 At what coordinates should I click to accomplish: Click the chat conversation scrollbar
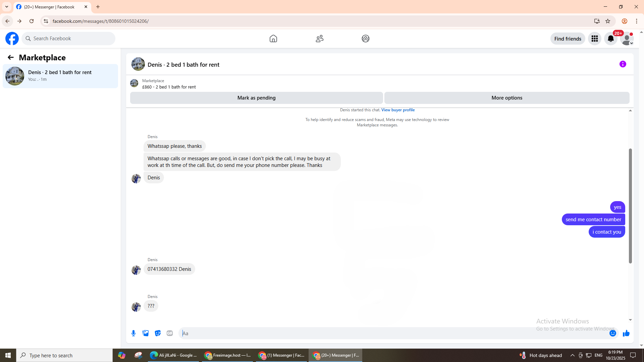pyautogui.click(x=630, y=206)
